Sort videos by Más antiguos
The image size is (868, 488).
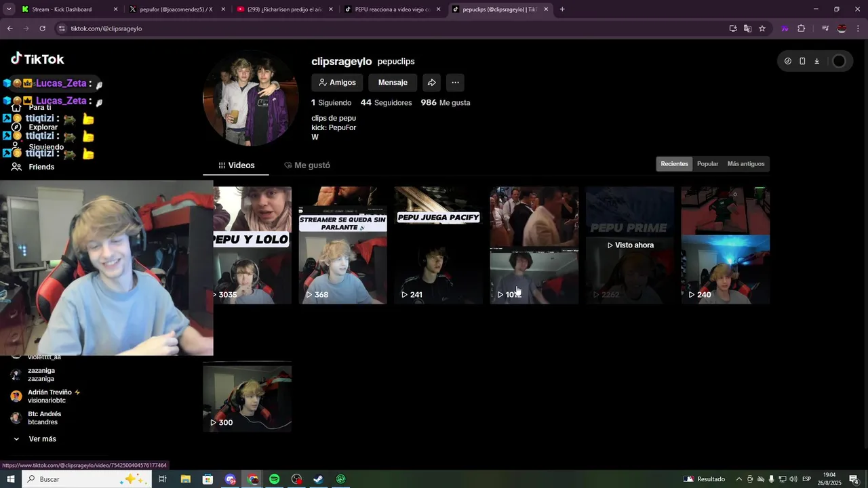[x=745, y=164]
